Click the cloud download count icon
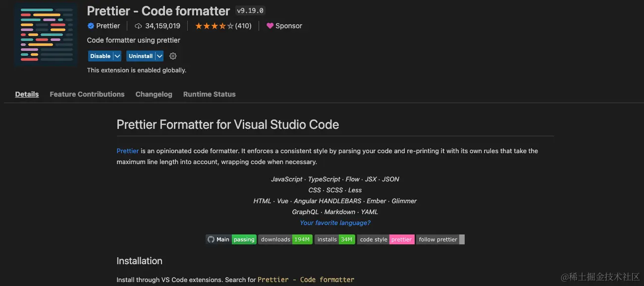The image size is (644, 286). (138, 26)
